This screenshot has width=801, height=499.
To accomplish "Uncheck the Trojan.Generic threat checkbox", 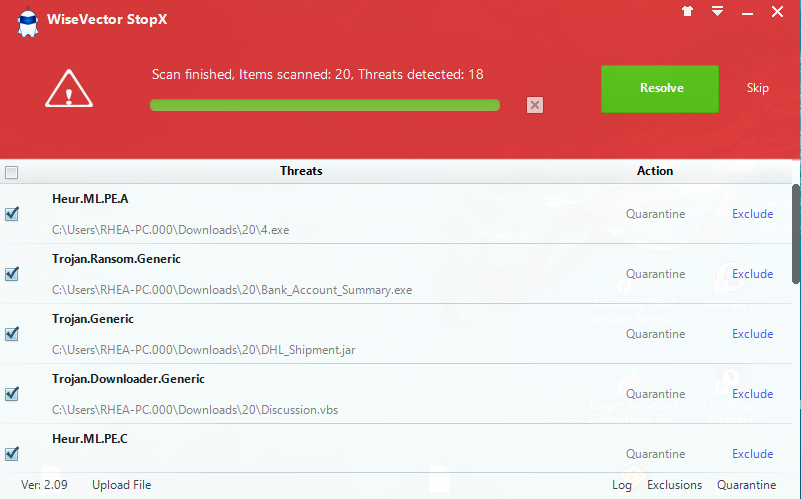I will pyautogui.click(x=12, y=334).
